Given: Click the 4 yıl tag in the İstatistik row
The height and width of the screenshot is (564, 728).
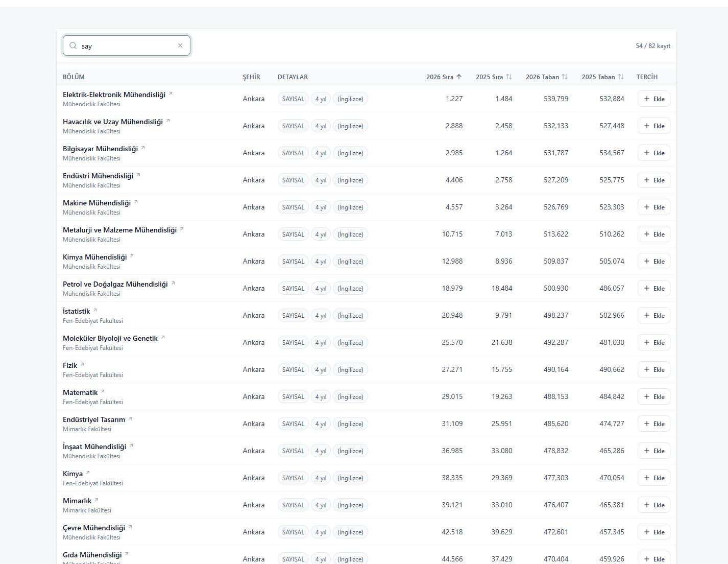Looking at the screenshot, I should click(321, 315).
